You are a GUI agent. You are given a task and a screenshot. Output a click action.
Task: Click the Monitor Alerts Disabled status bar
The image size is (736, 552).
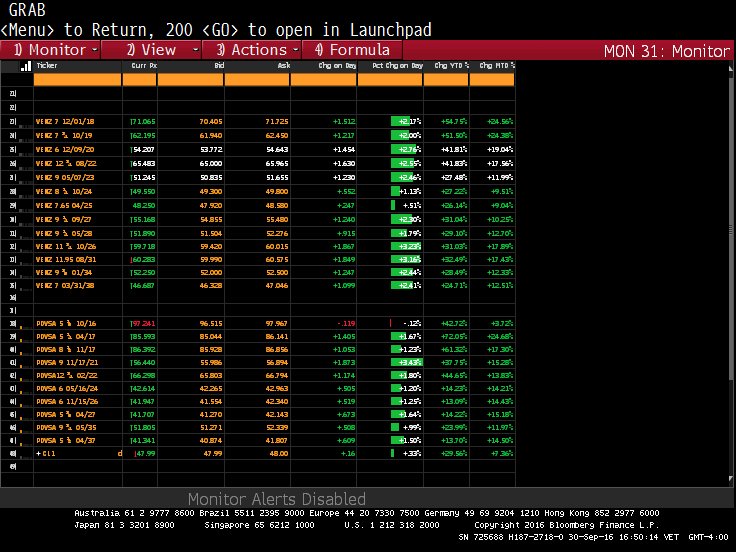(276, 498)
